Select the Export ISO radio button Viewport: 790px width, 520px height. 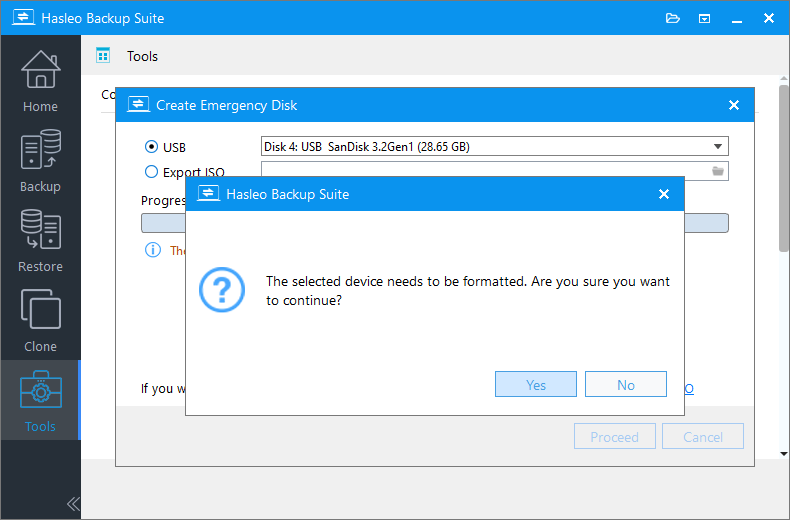coord(151,172)
